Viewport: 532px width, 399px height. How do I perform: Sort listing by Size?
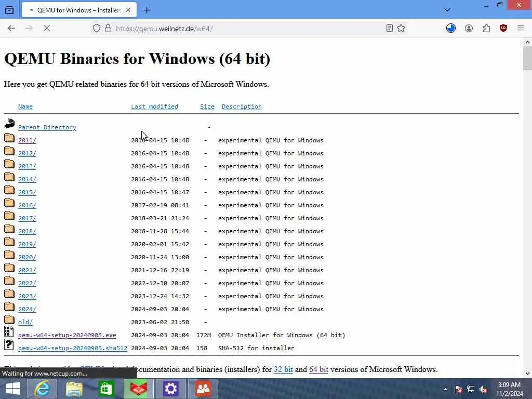(x=207, y=107)
